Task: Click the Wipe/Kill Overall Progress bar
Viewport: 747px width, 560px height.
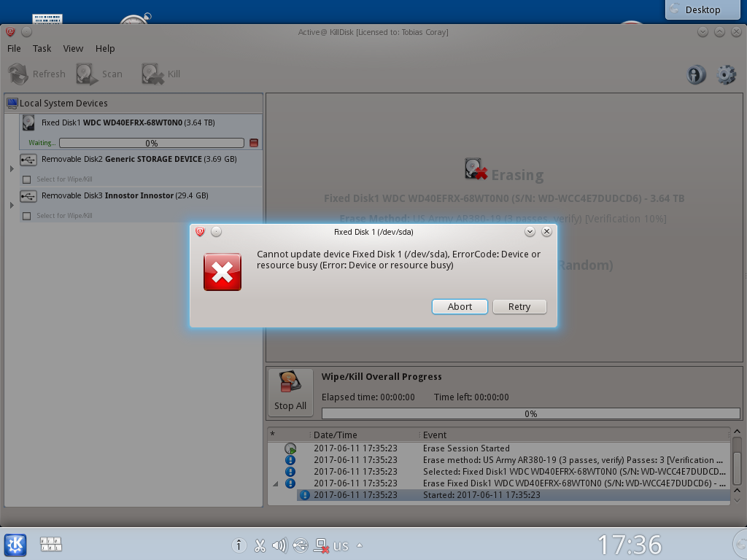Action: pos(530,413)
